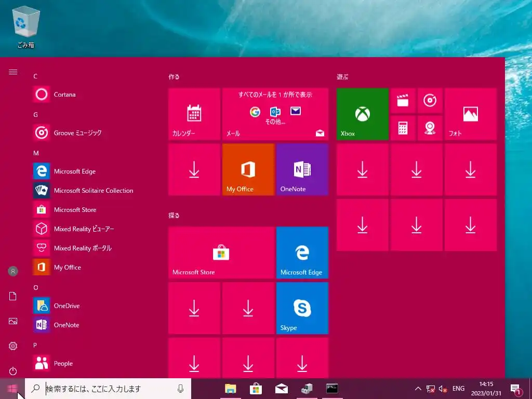532x399 pixels.
Task: Jump to letter C section header
Action: point(35,76)
